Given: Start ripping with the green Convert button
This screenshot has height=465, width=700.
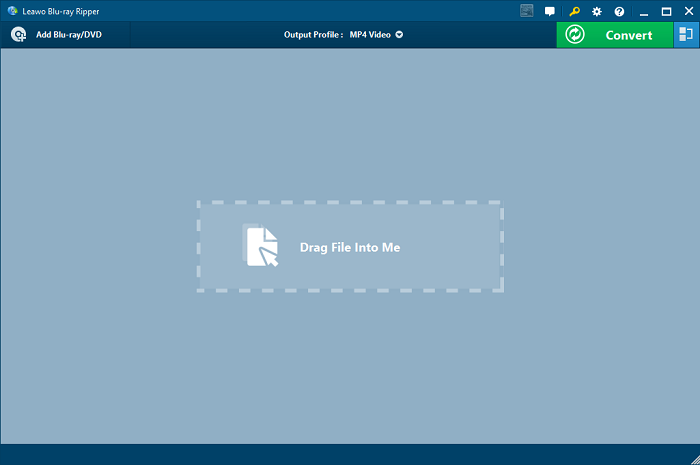Looking at the screenshot, I should tap(614, 35).
